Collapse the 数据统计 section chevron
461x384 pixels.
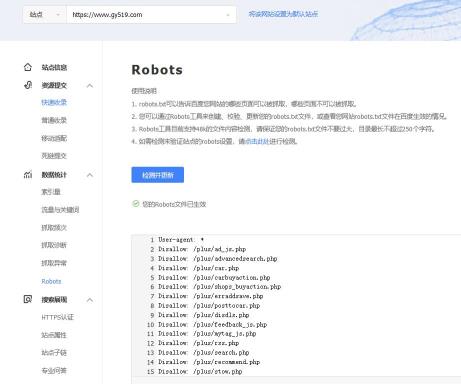tap(90, 175)
